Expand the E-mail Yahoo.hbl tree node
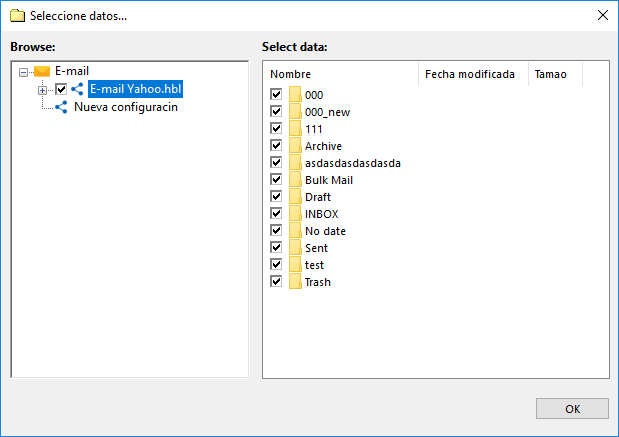Viewport: 619px width, 437px height. pos(42,90)
